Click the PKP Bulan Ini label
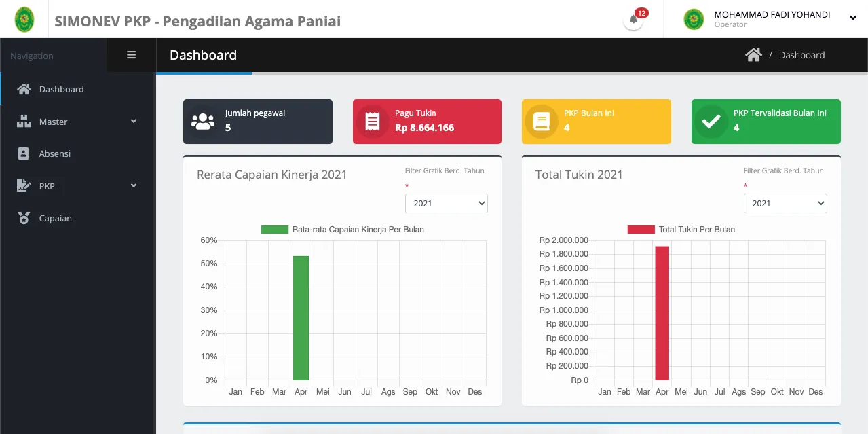Screen dimensions: 868x434 [x=589, y=113]
